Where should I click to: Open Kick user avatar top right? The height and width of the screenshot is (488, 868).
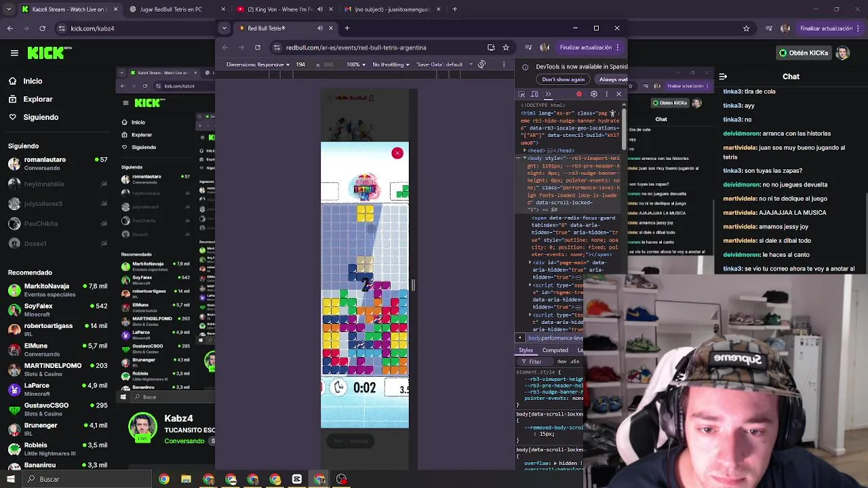point(842,53)
